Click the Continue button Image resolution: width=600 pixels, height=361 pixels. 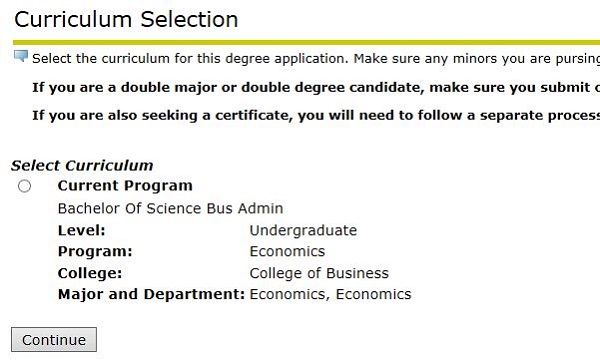click(x=54, y=340)
